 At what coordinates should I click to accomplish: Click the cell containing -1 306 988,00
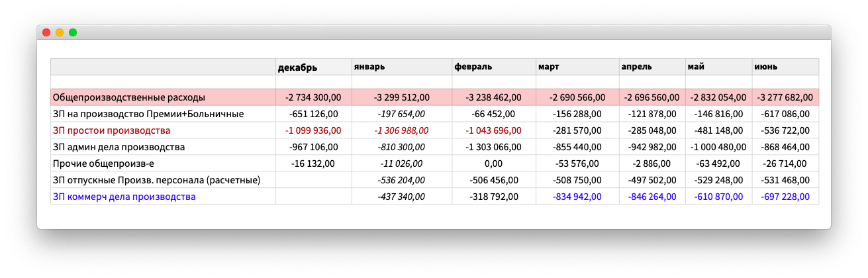pos(401,130)
